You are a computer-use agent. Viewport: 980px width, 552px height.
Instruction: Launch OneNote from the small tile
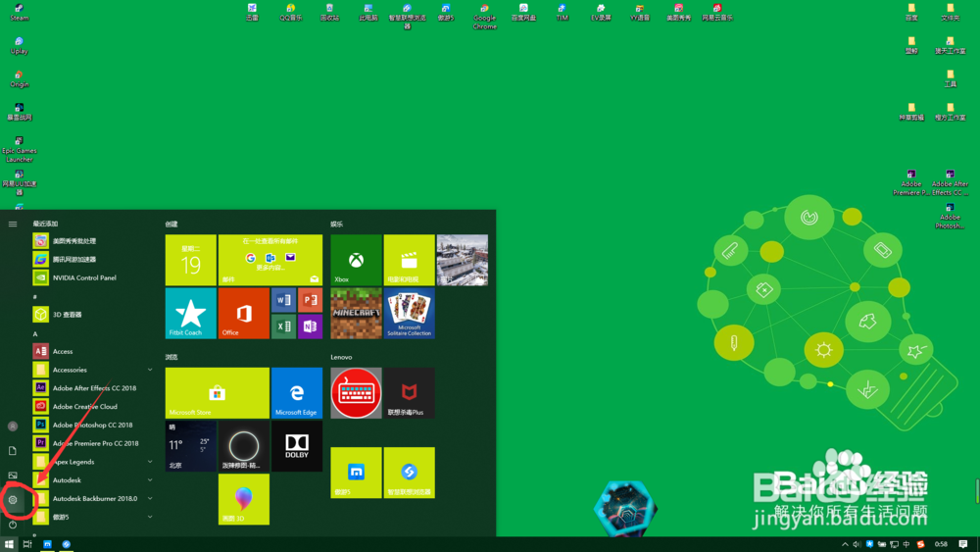click(x=310, y=326)
